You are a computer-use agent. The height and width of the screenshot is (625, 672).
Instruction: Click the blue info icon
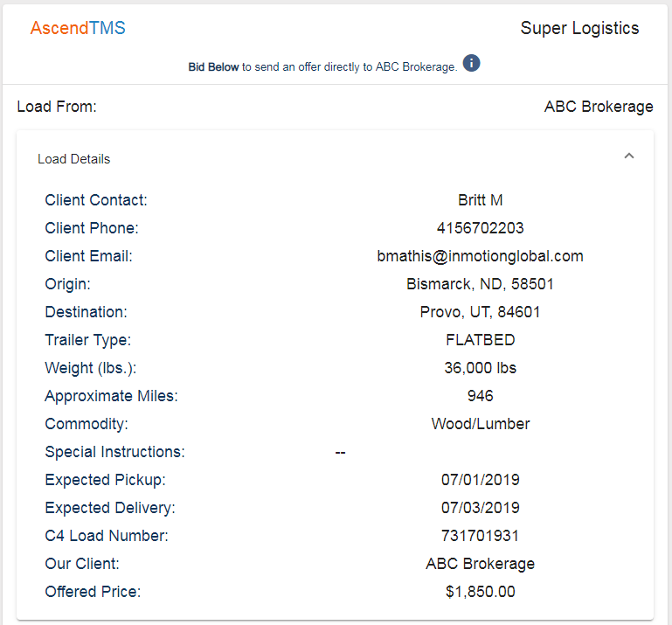[471, 64]
